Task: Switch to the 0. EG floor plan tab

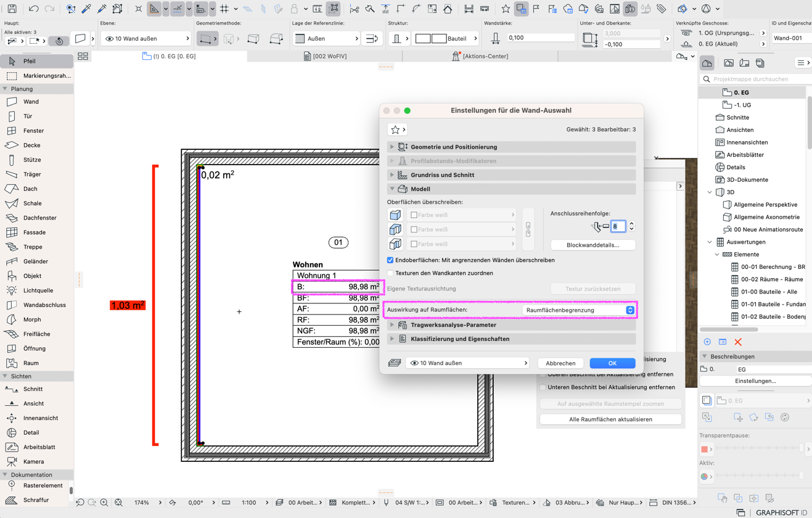Action: [169, 56]
